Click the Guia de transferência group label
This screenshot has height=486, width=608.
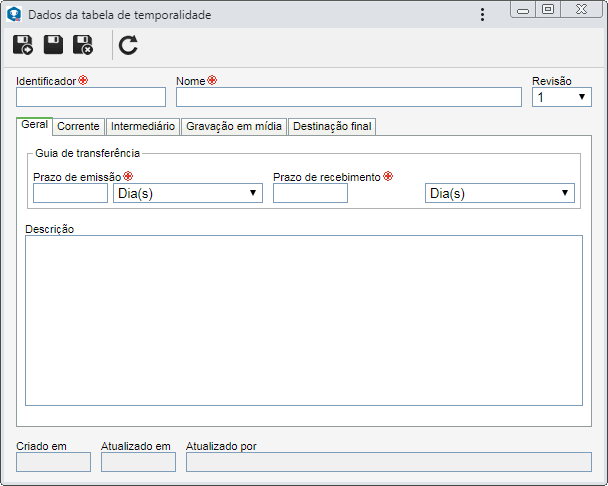(87, 153)
